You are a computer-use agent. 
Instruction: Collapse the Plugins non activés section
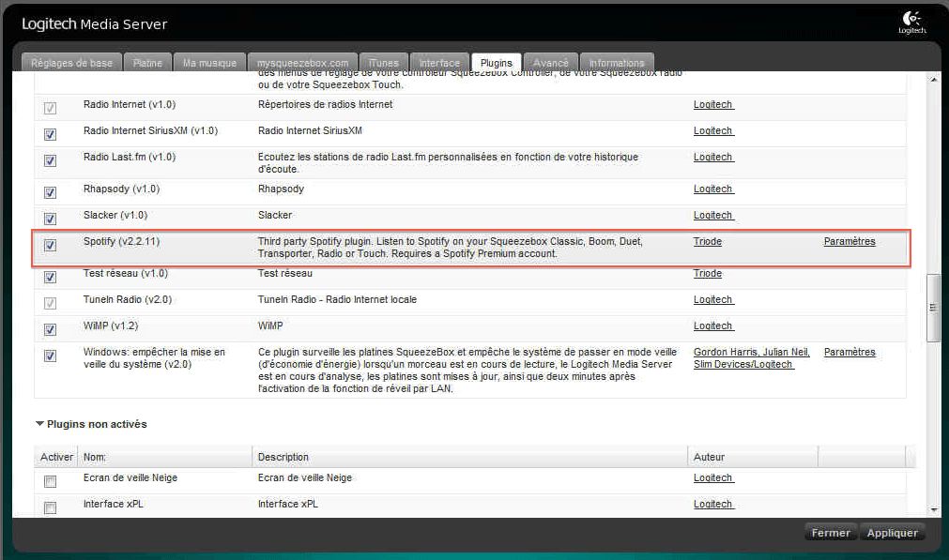[x=40, y=424]
